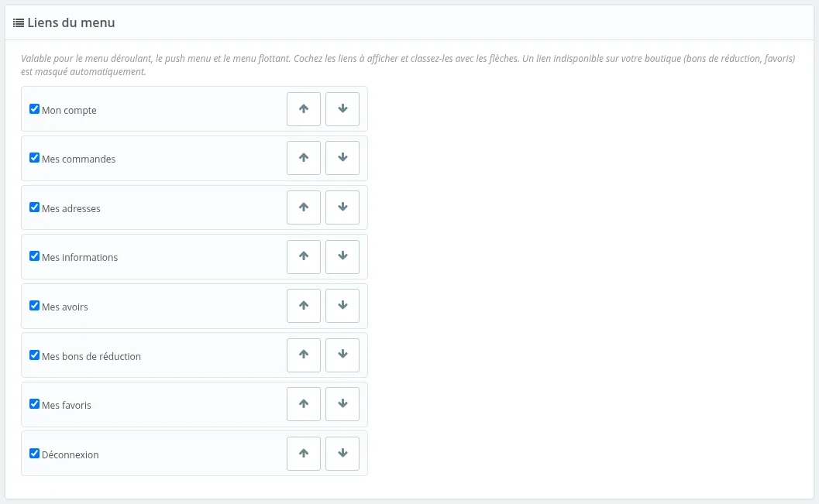Move Mes avoirs down with arrow
The width and height of the screenshot is (819, 504).
342,306
